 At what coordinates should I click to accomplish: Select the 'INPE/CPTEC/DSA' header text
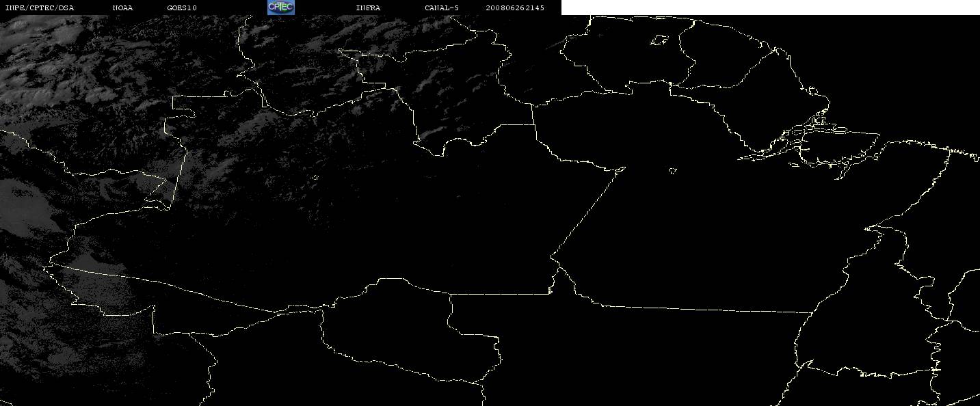[39, 8]
